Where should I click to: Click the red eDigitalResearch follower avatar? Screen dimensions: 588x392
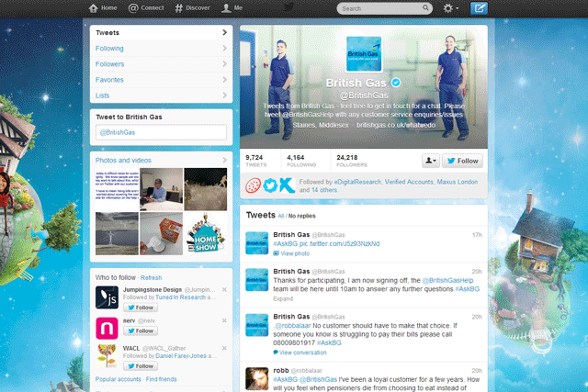point(254,185)
